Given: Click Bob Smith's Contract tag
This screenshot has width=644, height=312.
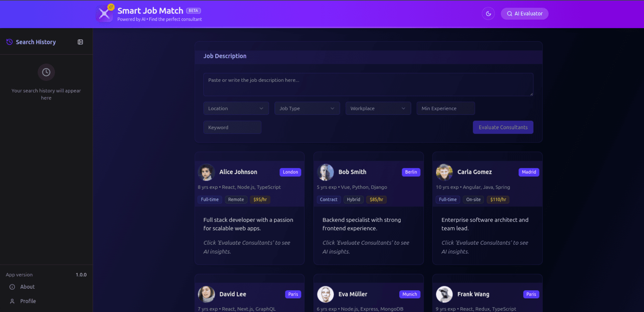Looking at the screenshot, I should pos(329,200).
